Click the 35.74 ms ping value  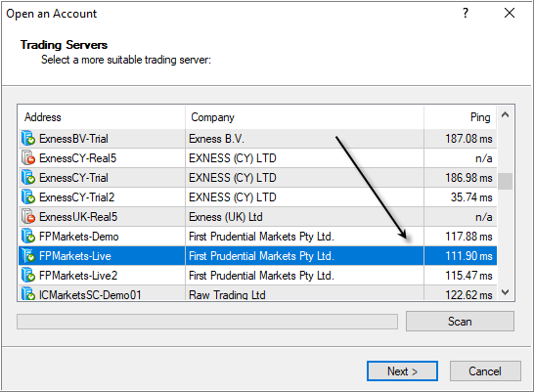[x=471, y=197]
